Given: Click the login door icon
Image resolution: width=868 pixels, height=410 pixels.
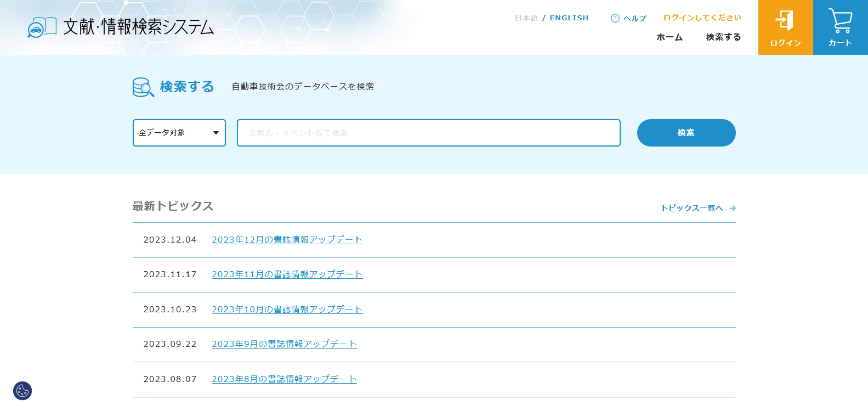Looking at the screenshot, I should [x=785, y=21].
